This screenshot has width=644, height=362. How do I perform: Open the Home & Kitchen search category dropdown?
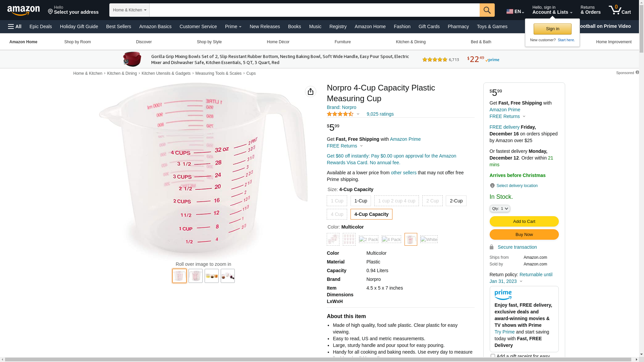click(x=129, y=10)
